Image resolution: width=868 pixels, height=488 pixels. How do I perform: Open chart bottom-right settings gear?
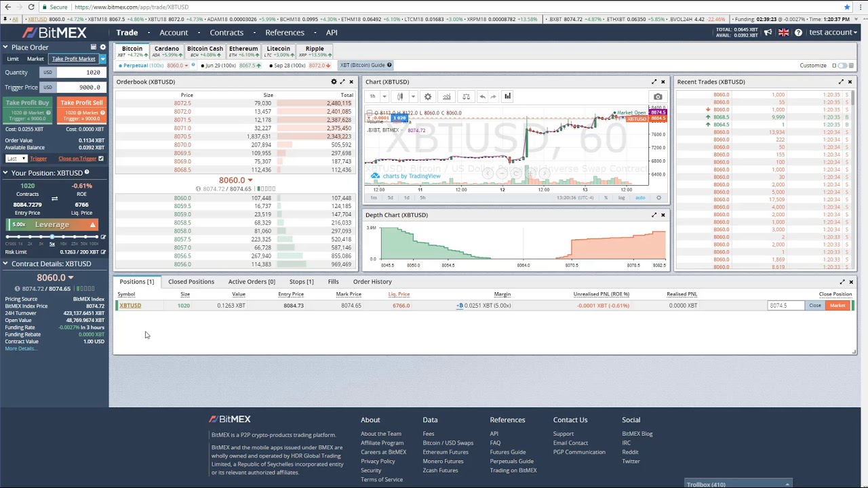coord(658,198)
